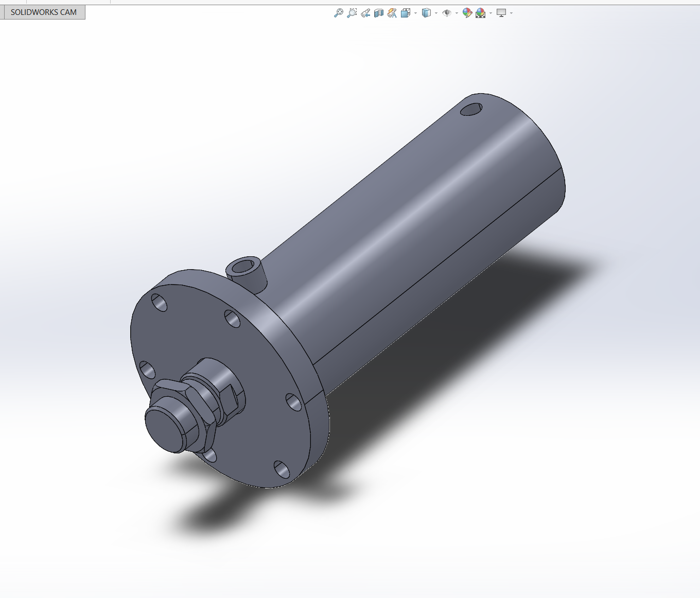Expand Apply Scene dropdown arrow
The height and width of the screenshot is (598, 700).
click(491, 13)
